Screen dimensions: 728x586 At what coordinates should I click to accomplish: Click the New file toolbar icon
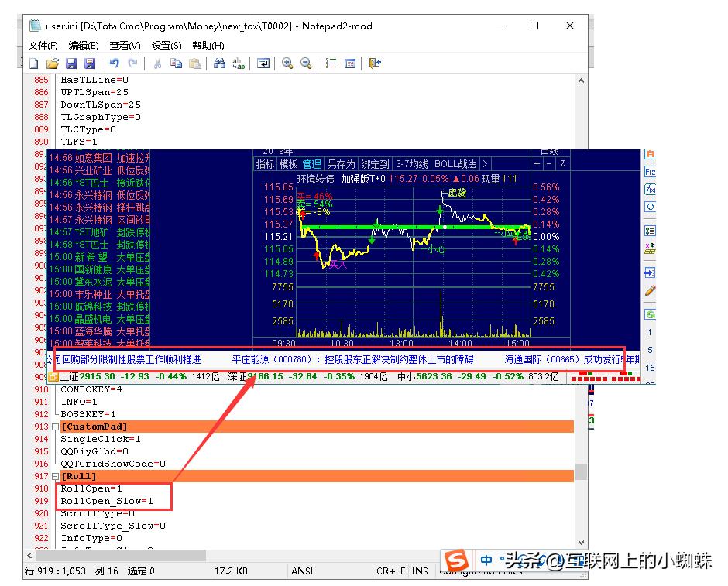coord(34,63)
